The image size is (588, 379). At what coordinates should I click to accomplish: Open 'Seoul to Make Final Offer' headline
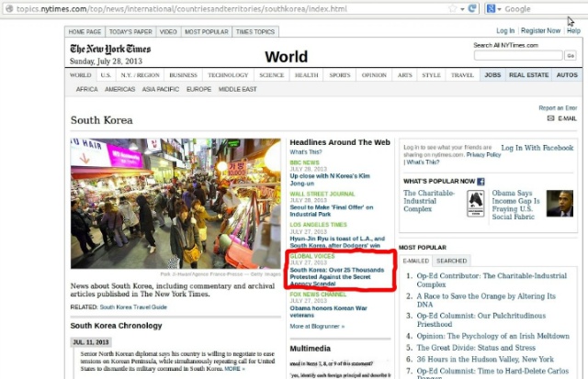click(331, 211)
